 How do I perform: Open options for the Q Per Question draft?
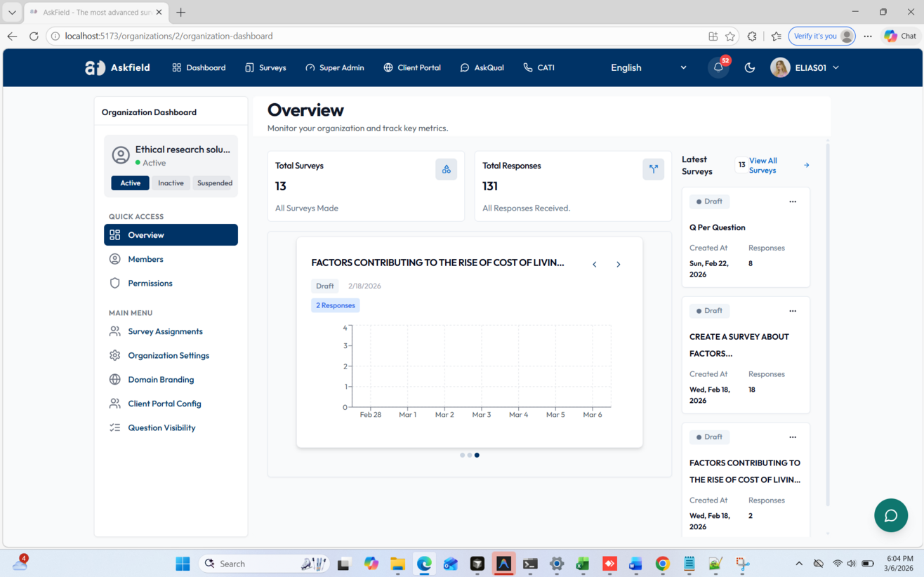[793, 201]
